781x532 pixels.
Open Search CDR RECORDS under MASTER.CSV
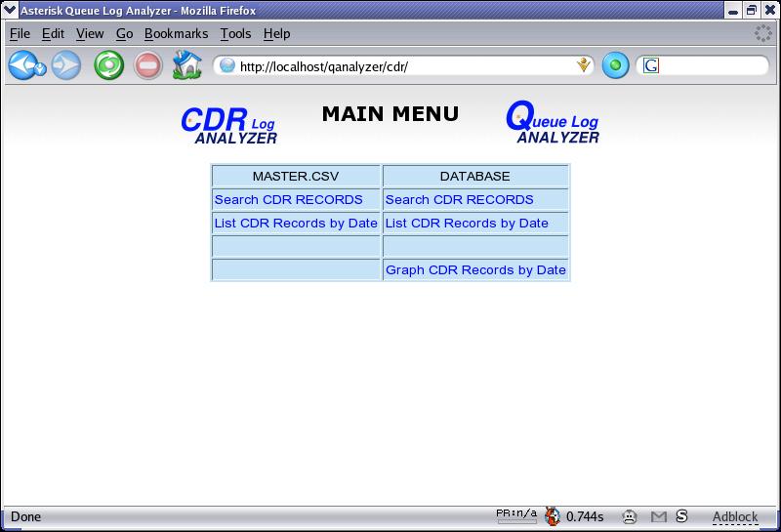point(288,199)
